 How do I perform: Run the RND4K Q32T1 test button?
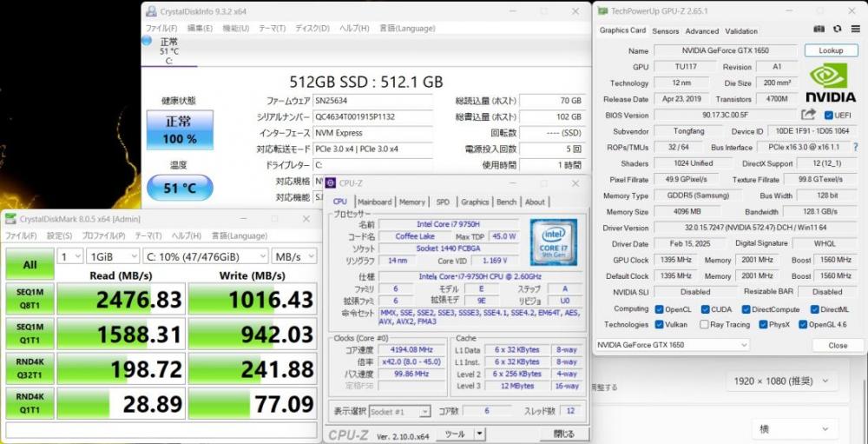click(30, 368)
